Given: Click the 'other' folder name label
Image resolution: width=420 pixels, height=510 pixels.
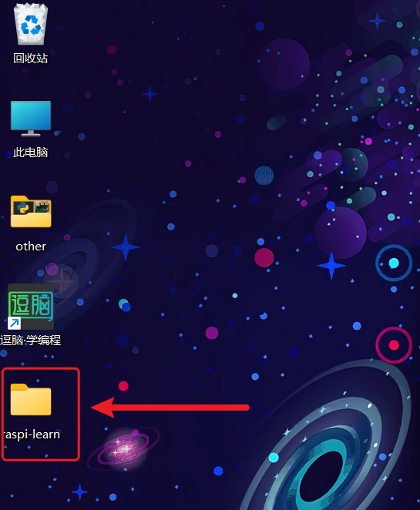Looking at the screenshot, I should click(31, 247).
